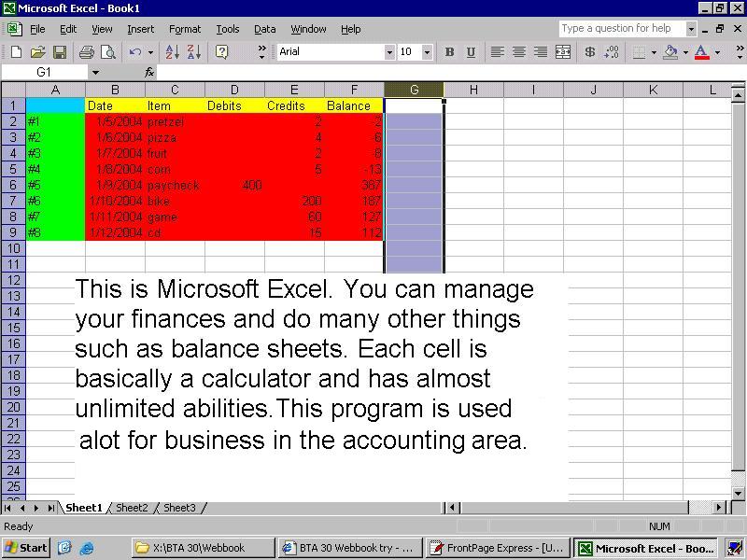This screenshot has height=560, width=747.
Task: Click the fx Insert Function icon
Action: (149, 72)
